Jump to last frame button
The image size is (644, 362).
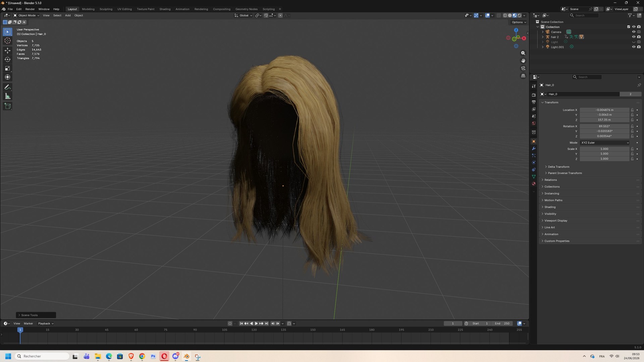(266, 324)
